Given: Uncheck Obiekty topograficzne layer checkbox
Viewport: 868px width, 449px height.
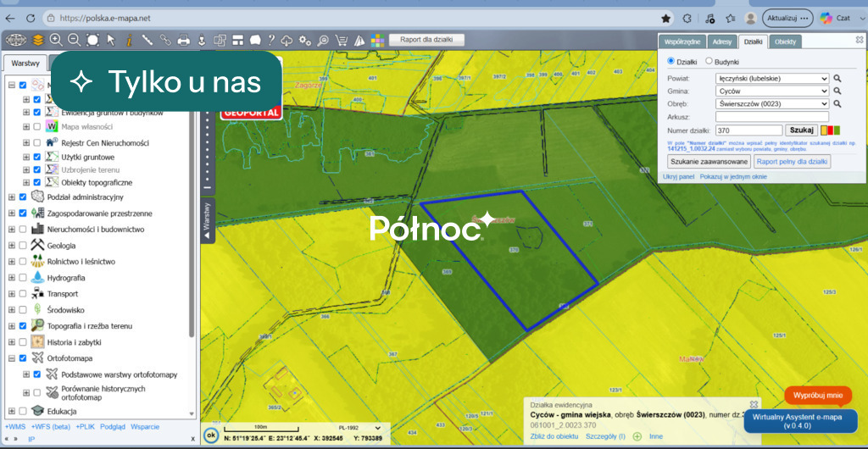Looking at the screenshot, I should tap(37, 182).
